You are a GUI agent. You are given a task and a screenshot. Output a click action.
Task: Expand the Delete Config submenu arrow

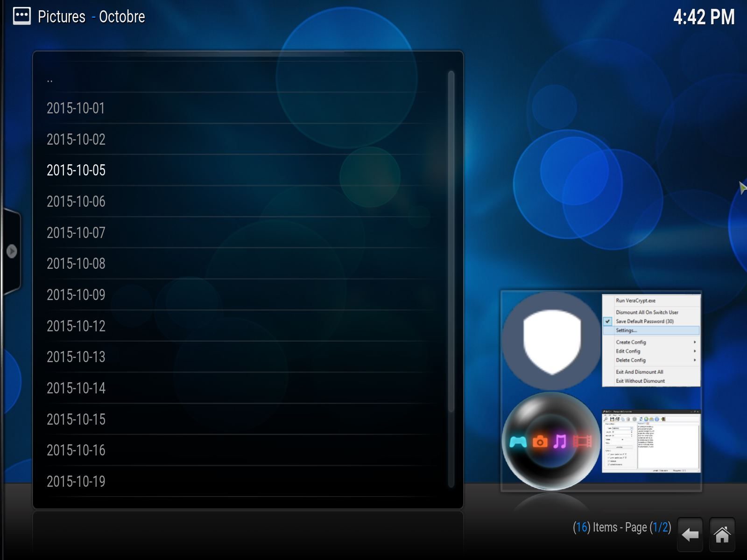point(695,360)
